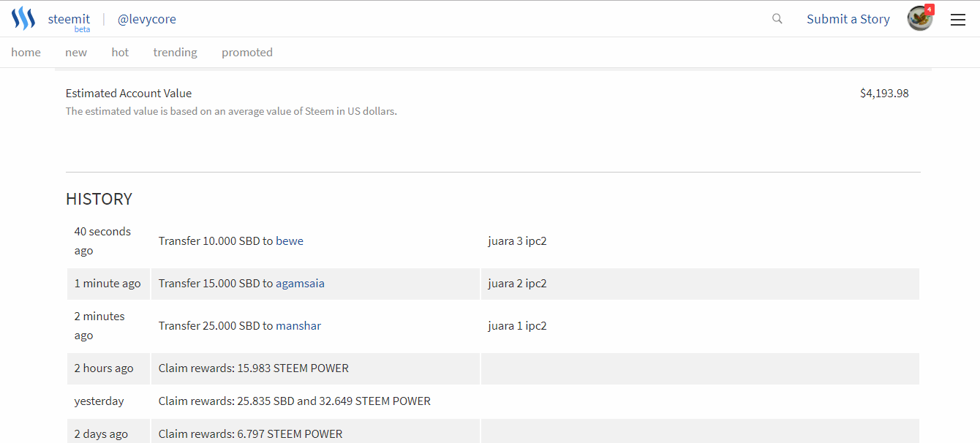Click the Steemit logo icon
The height and width of the screenshot is (443, 980).
point(23,19)
